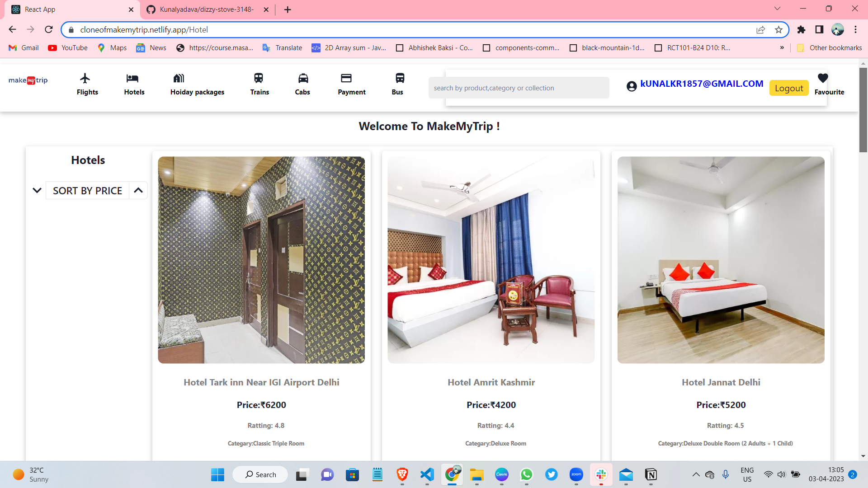This screenshot has height=488, width=868.
Task: Open the Payment card icon
Action: click(346, 78)
